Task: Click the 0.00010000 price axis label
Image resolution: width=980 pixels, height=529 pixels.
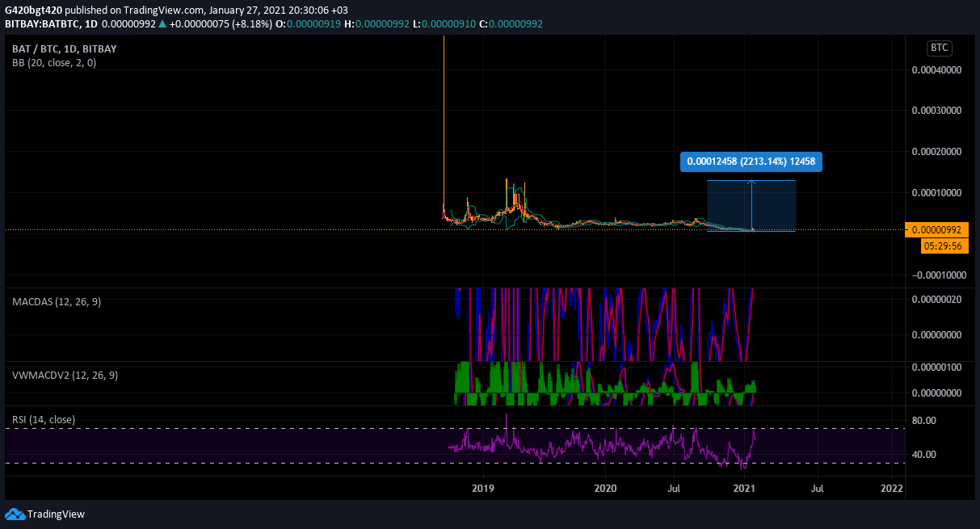Action: (936, 192)
